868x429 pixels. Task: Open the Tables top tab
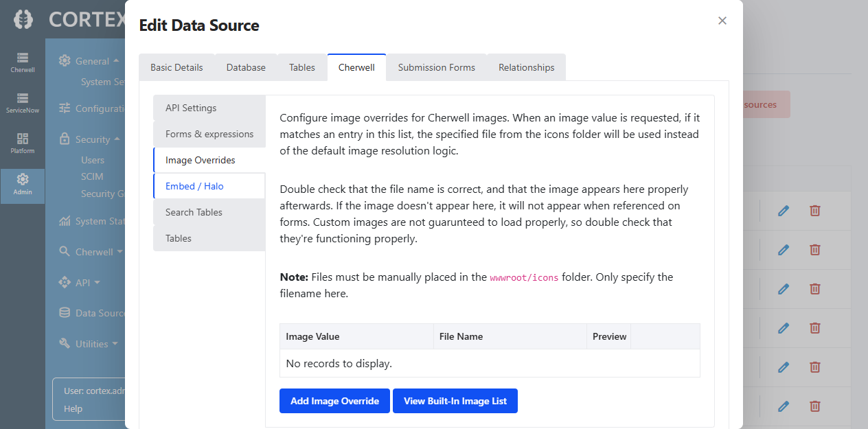pos(302,67)
